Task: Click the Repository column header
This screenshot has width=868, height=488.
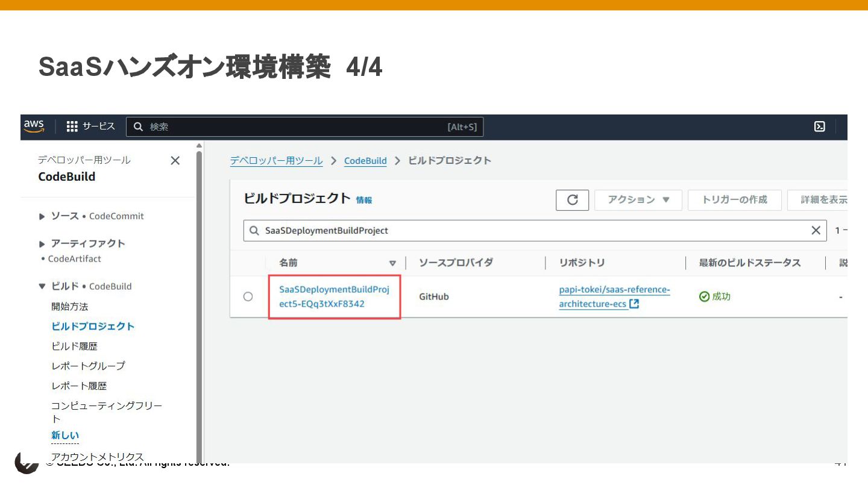Action: coord(582,263)
